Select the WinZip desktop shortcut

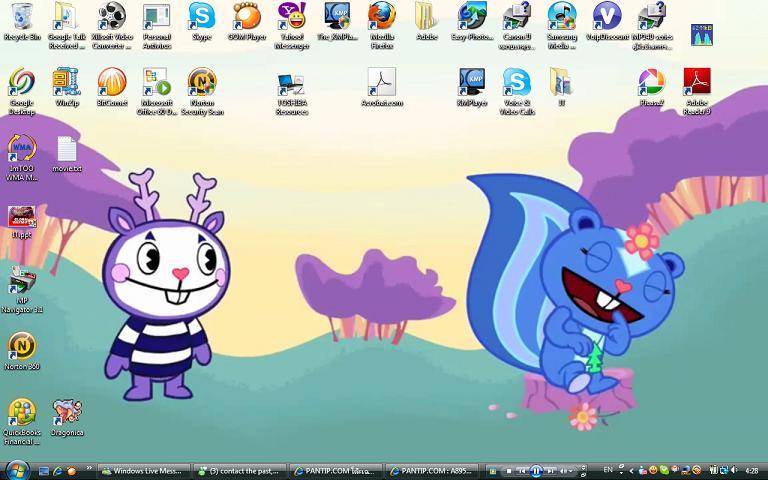tap(67, 88)
